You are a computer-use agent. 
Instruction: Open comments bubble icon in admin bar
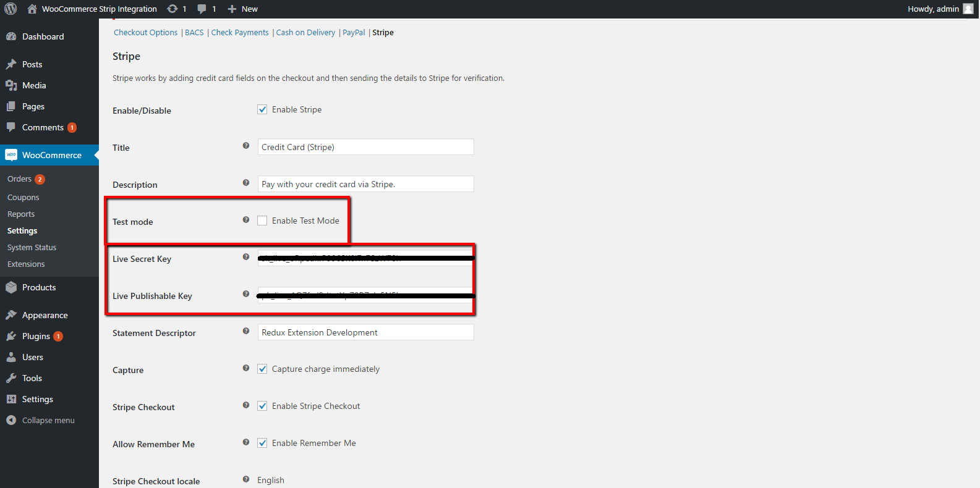click(x=202, y=9)
